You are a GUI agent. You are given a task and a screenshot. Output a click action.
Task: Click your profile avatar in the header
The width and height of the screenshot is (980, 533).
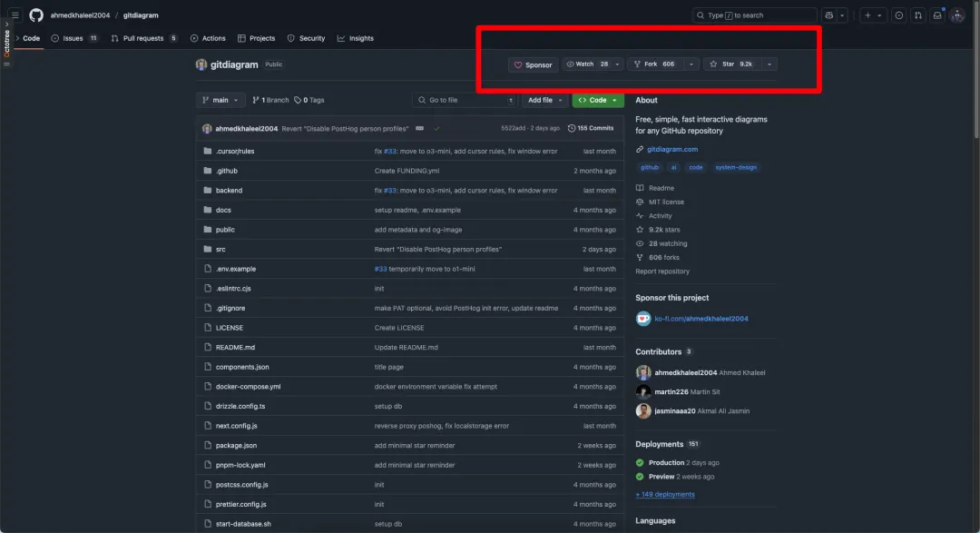point(956,15)
